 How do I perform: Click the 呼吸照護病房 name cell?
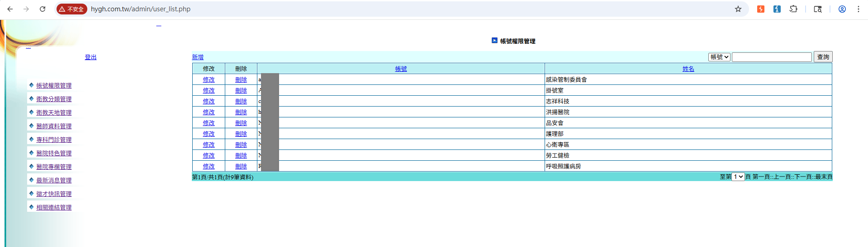pyautogui.click(x=688, y=166)
